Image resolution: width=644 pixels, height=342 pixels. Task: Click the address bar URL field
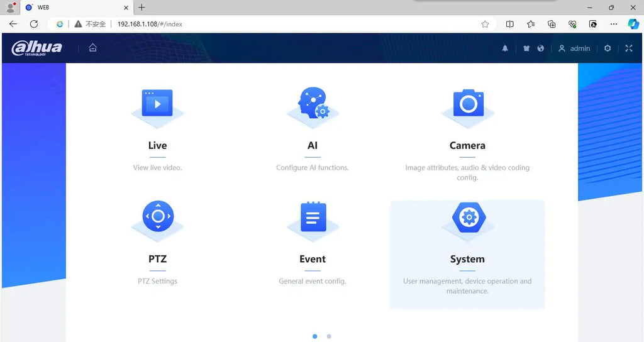(271, 25)
